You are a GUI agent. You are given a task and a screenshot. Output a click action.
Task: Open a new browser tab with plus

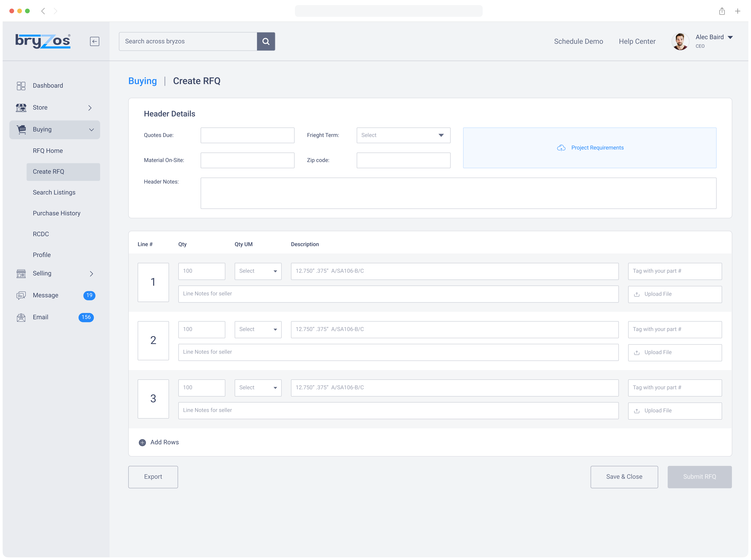tap(737, 11)
